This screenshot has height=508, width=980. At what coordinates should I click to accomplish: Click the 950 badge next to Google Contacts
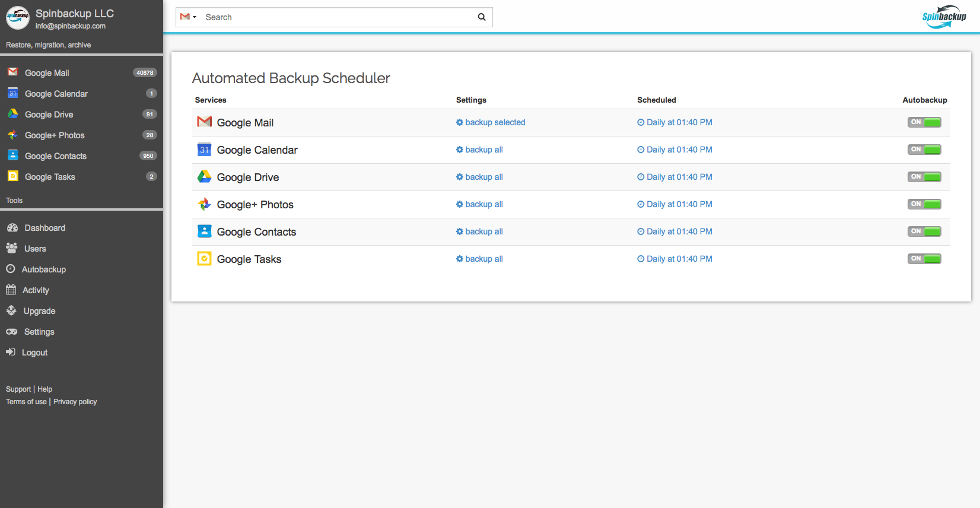click(148, 156)
